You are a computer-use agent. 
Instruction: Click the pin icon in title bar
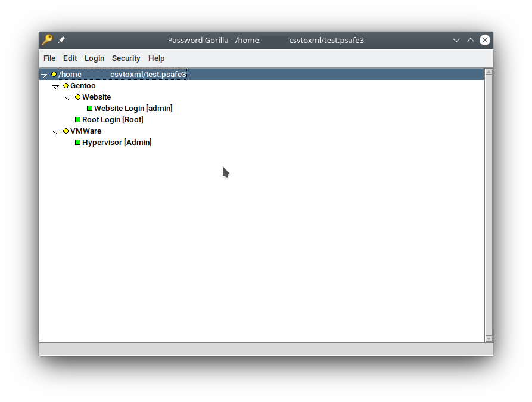tap(61, 40)
